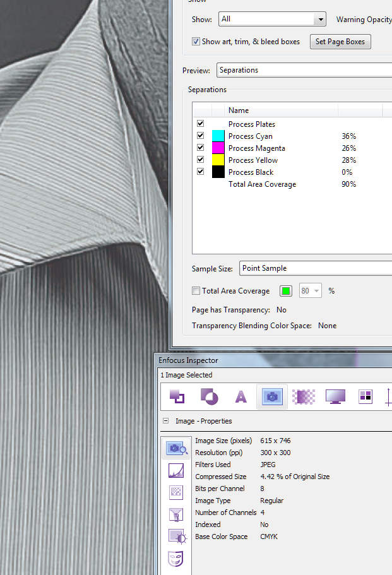Click the 'Indexed' property label
Screen dimensions: 392x575
click(x=208, y=525)
